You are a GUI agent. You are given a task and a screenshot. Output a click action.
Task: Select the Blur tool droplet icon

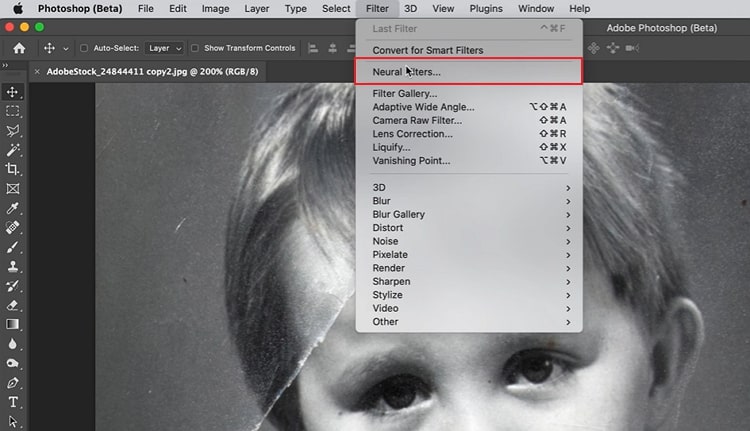12,343
